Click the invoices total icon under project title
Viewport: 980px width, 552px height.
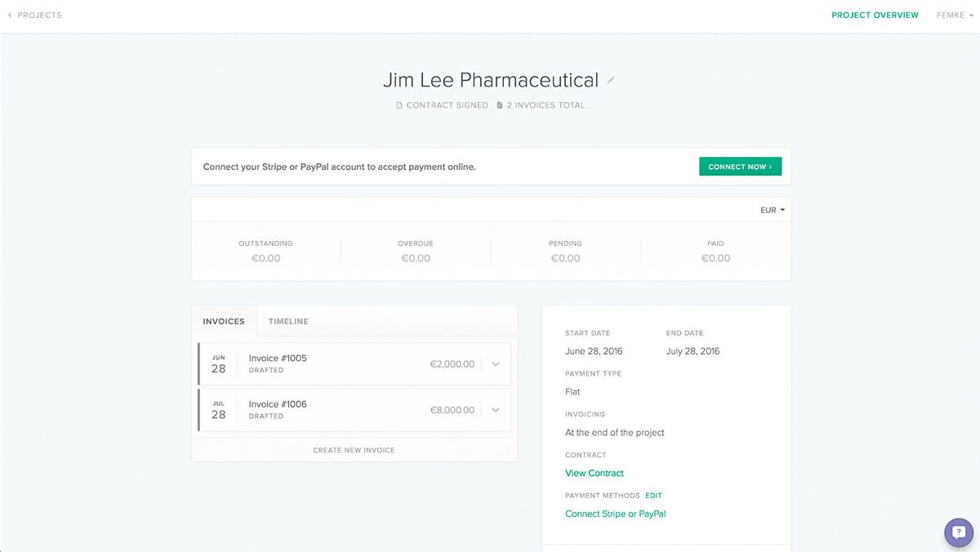[497, 105]
